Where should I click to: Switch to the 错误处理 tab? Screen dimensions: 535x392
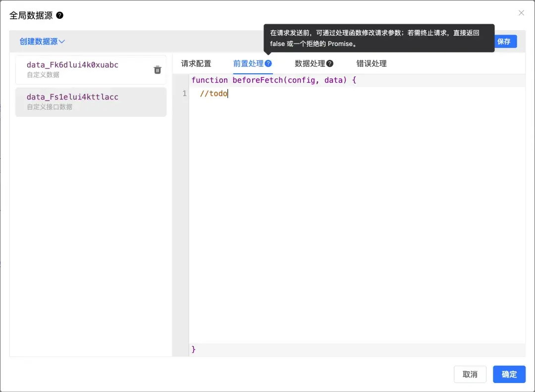[x=372, y=63]
